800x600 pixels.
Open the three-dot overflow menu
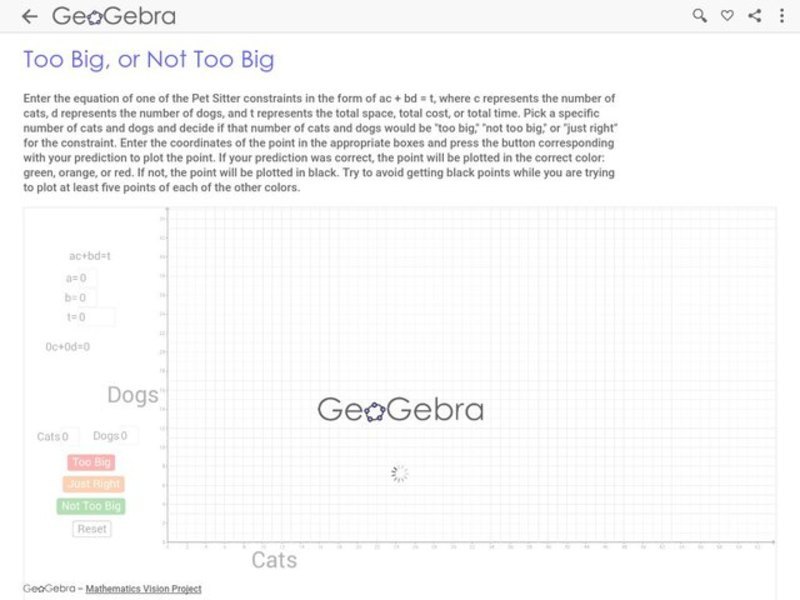coord(781,15)
